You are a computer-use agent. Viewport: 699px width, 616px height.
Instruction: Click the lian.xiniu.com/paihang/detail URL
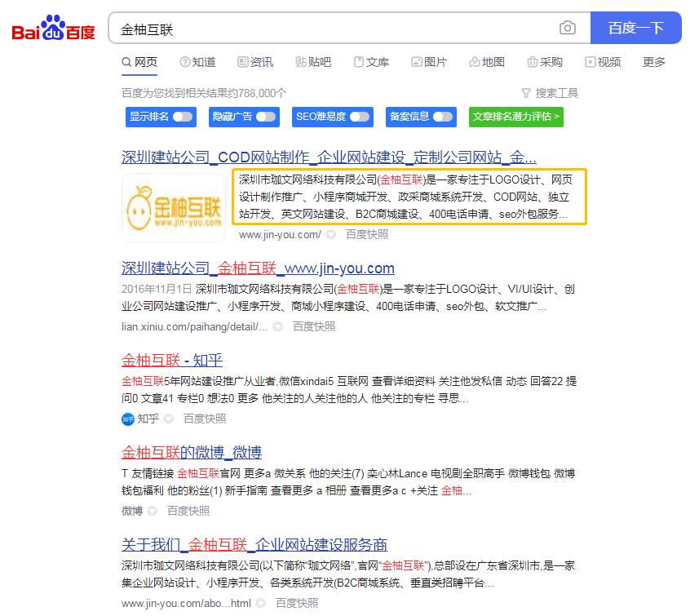pos(194,327)
